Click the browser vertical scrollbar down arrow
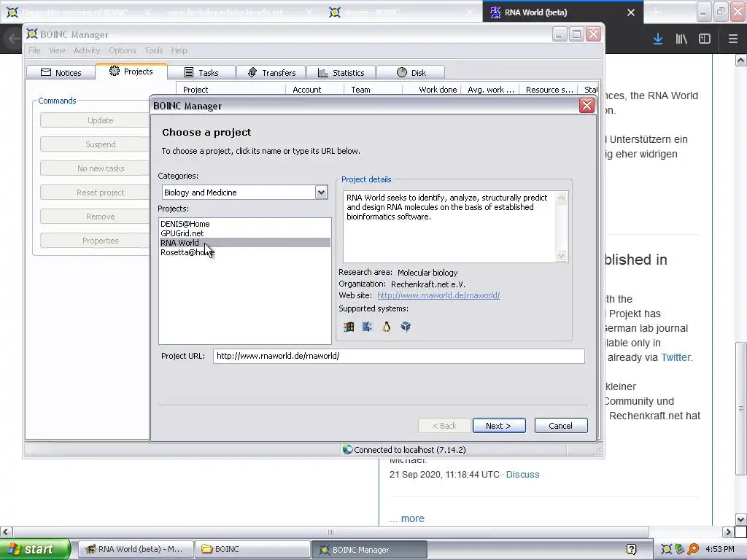747x560 pixels. tap(741, 519)
